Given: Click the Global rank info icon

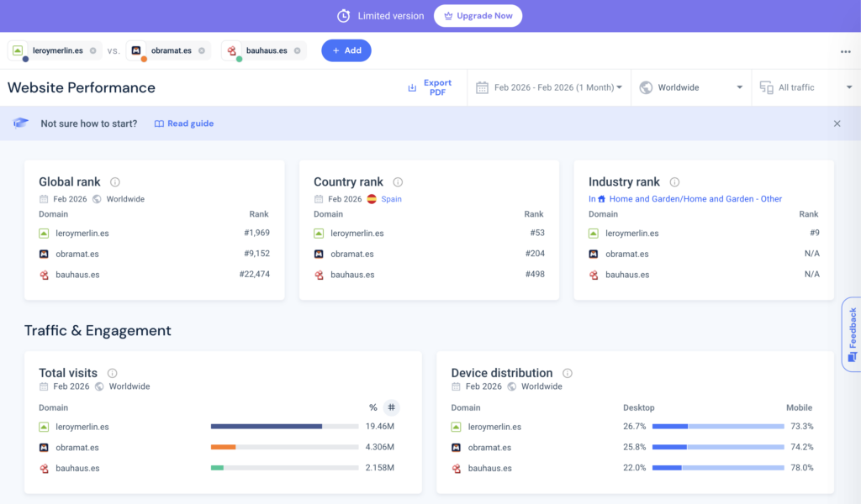Looking at the screenshot, I should pos(115,181).
